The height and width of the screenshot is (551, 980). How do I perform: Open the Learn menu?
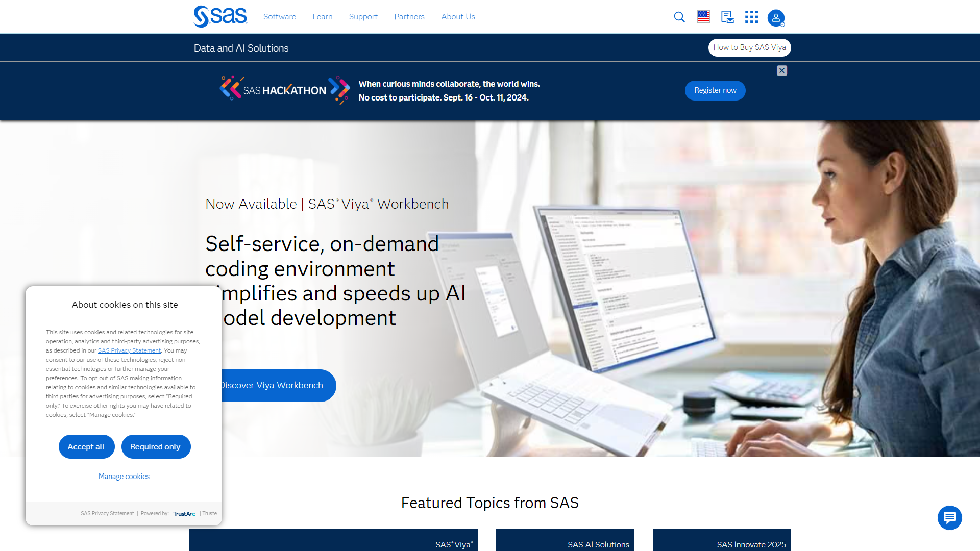coord(322,16)
